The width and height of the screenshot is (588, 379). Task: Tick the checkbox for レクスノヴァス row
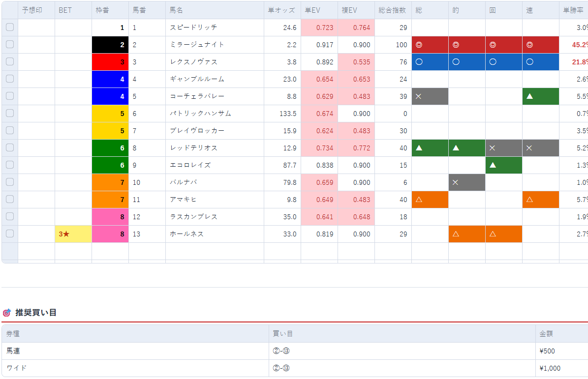[10, 61]
